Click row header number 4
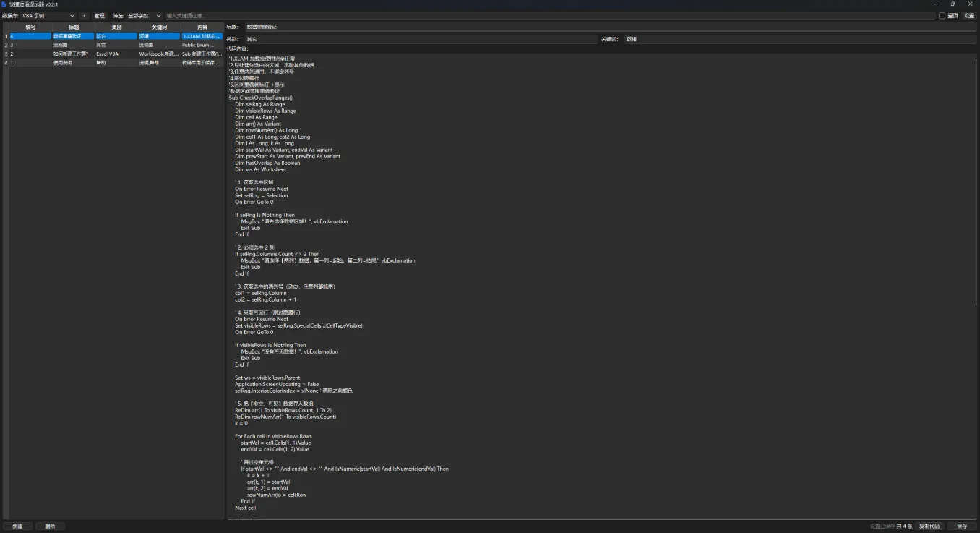Screen dimensions: 980x533 pos(6,63)
